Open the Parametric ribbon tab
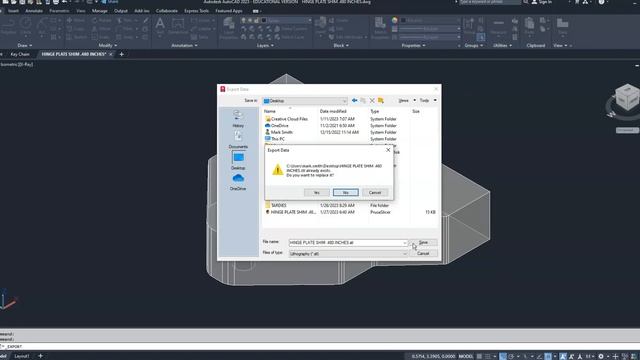The image size is (640, 360). [x=59, y=11]
